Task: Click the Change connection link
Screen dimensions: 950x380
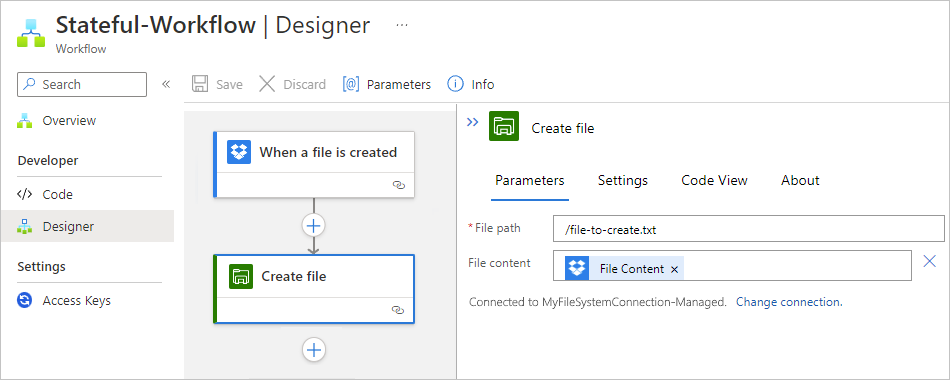Action: [x=789, y=301]
